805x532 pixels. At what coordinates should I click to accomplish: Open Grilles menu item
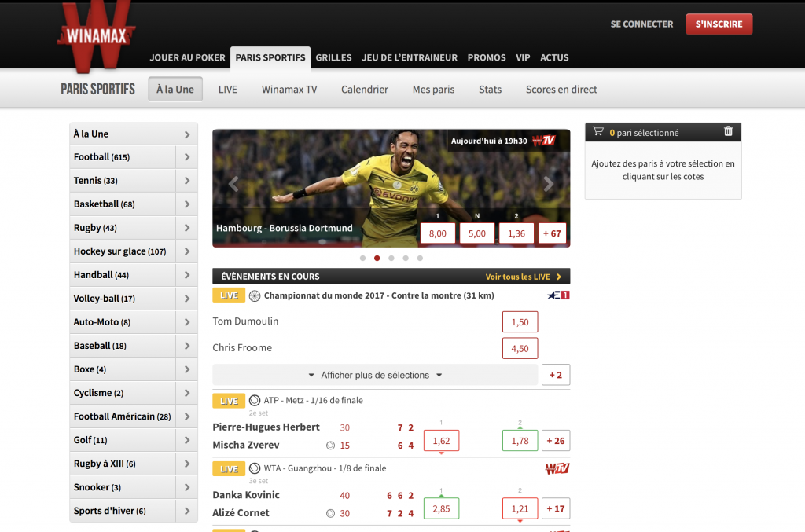point(333,57)
